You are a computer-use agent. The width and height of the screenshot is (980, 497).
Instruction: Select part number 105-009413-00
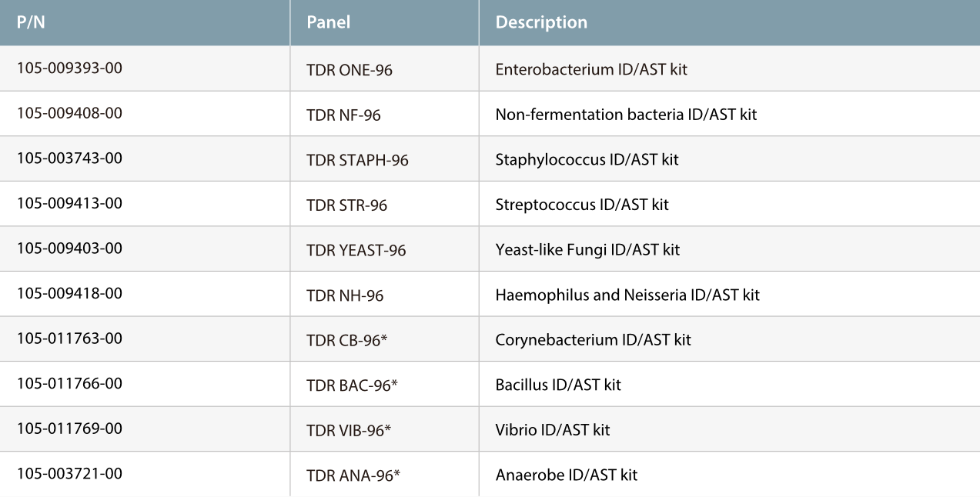click(70, 203)
